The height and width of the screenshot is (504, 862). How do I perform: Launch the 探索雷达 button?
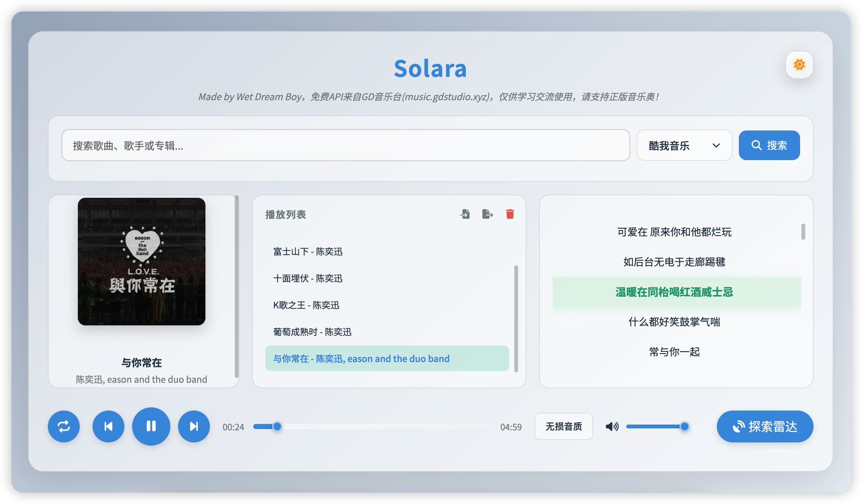[x=765, y=426]
